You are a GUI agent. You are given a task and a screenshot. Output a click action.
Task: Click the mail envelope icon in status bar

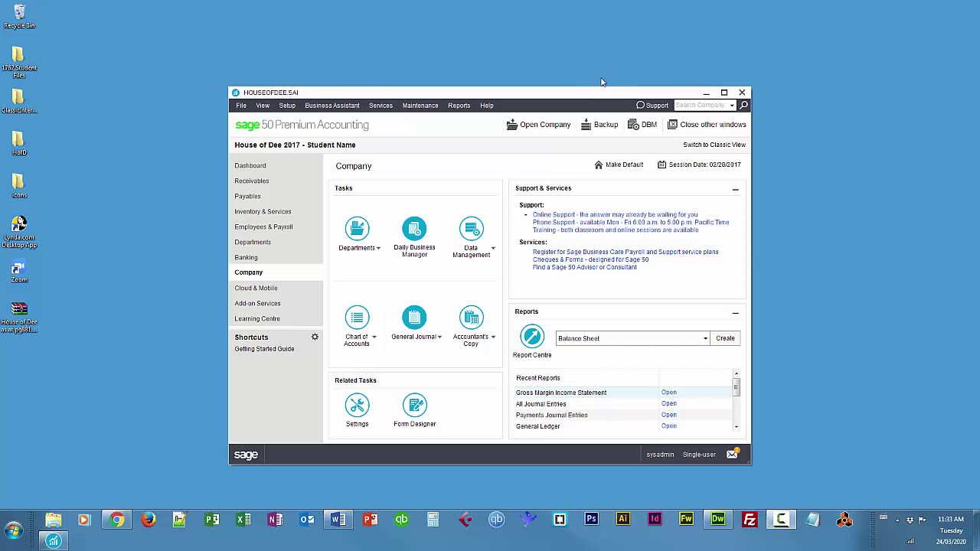733,455
